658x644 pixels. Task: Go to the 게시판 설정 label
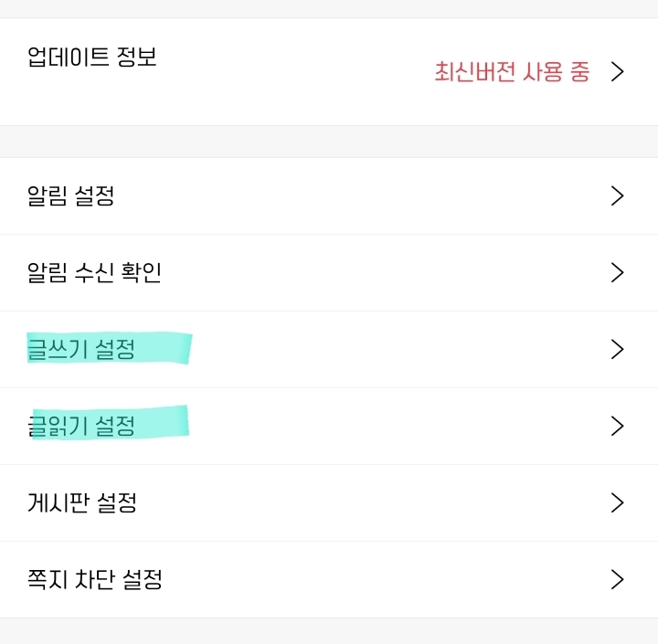83,502
